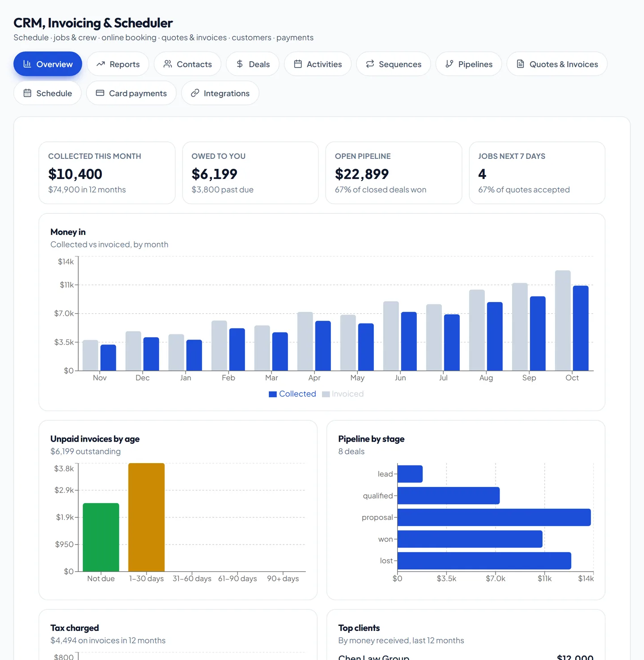Click the '8 deals' subtitle
The height and width of the screenshot is (660, 644).
point(352,451)
